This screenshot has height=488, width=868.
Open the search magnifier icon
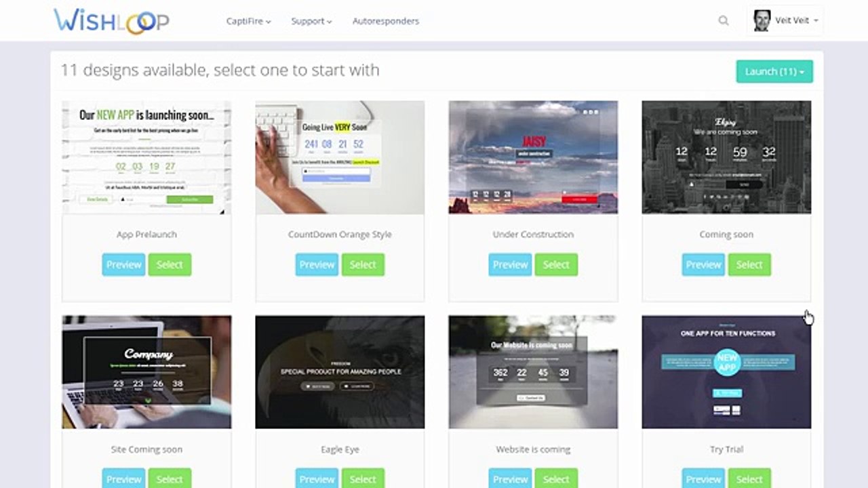724,21
